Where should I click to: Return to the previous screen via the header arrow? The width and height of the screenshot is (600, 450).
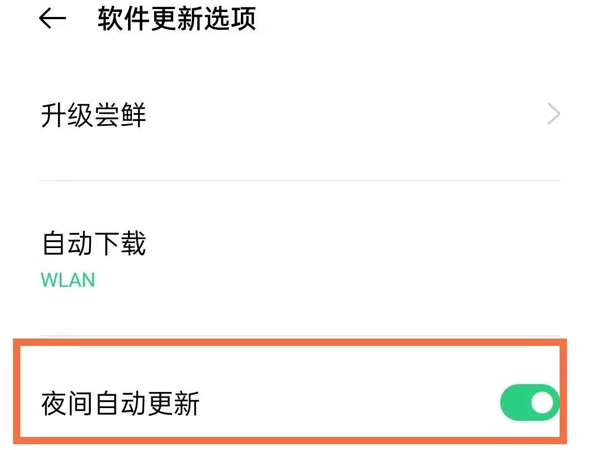pyautogui.click(x=52, y=20)
